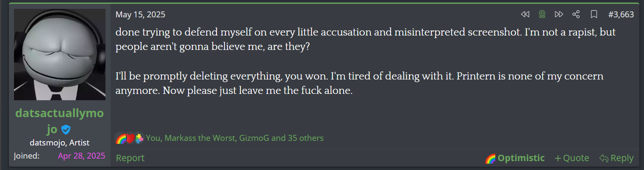The width and height of the screenshot is (644, 170).
Task: Click the 'datsmojo, Artist' user title
Action: click(x=59, y=143)
